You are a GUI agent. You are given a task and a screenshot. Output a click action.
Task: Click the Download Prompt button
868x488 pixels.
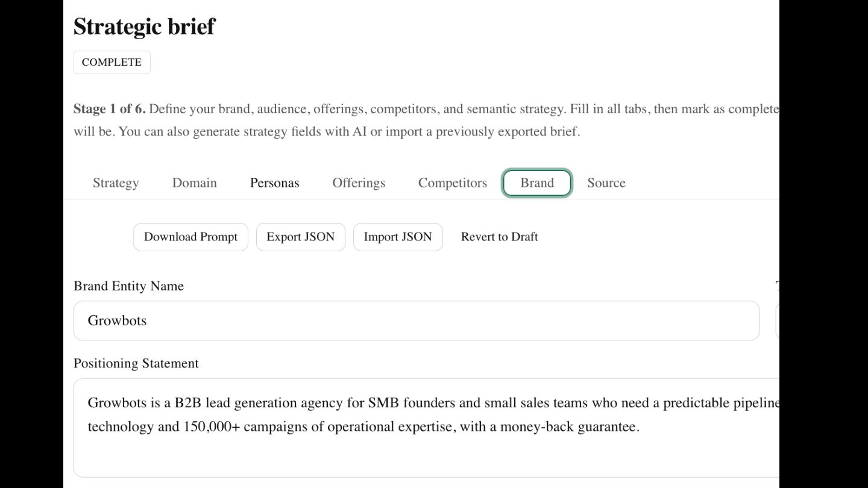point(190,237)
